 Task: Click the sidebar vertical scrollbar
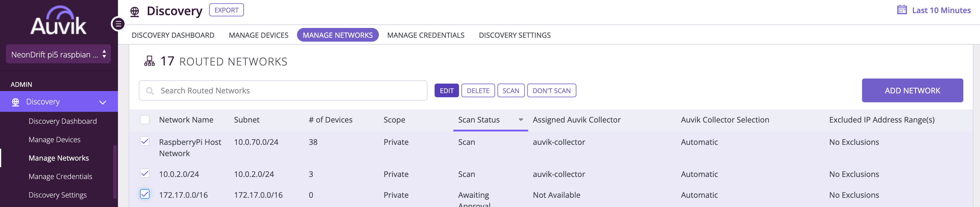click(x=114, y=172)
